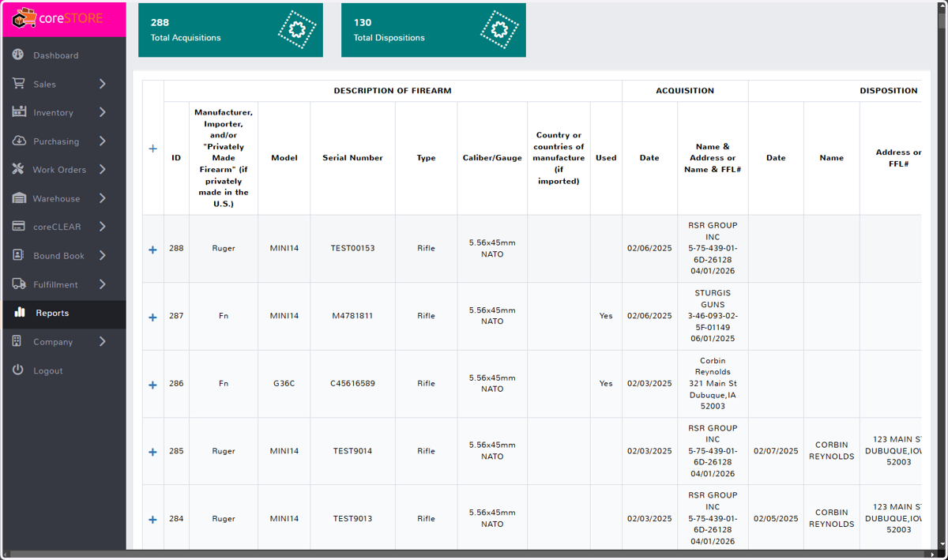Expand the Bound Book submenu chevron
Viewport: 948px width, 560px height.
click(x=103, y=255)
